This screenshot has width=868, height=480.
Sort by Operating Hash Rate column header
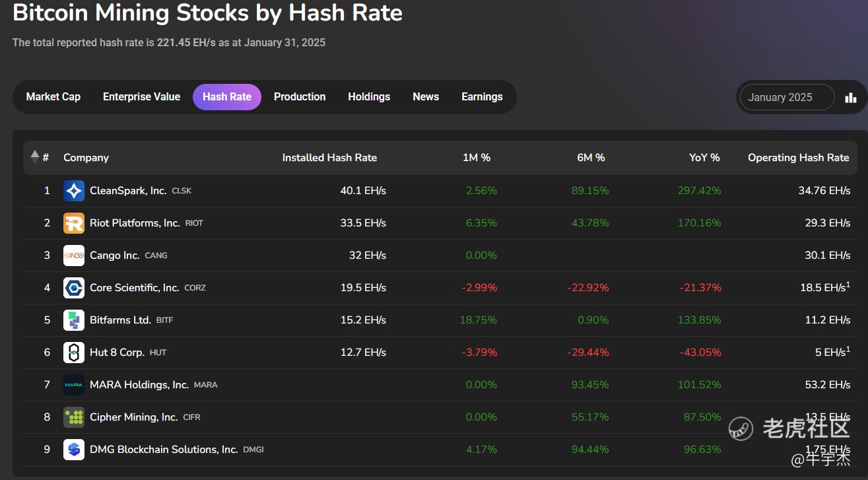[799, 158]
